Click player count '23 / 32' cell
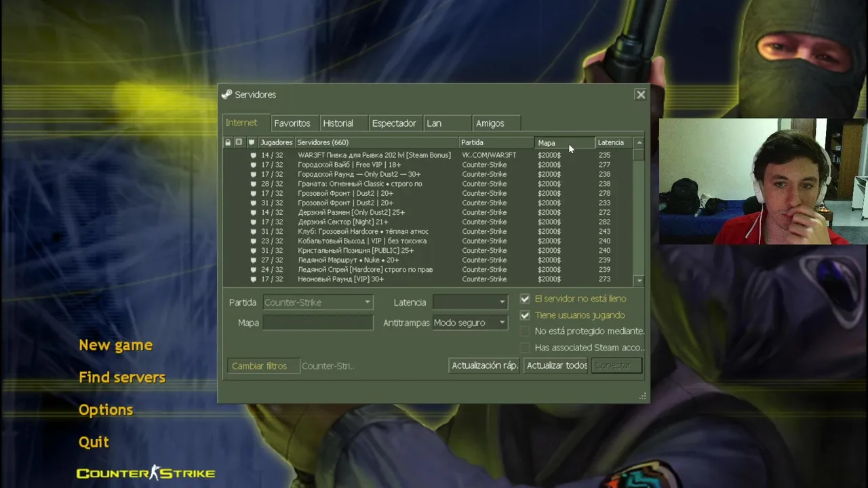868x488 pixels. pyautogui.click(x=272, y=241)
